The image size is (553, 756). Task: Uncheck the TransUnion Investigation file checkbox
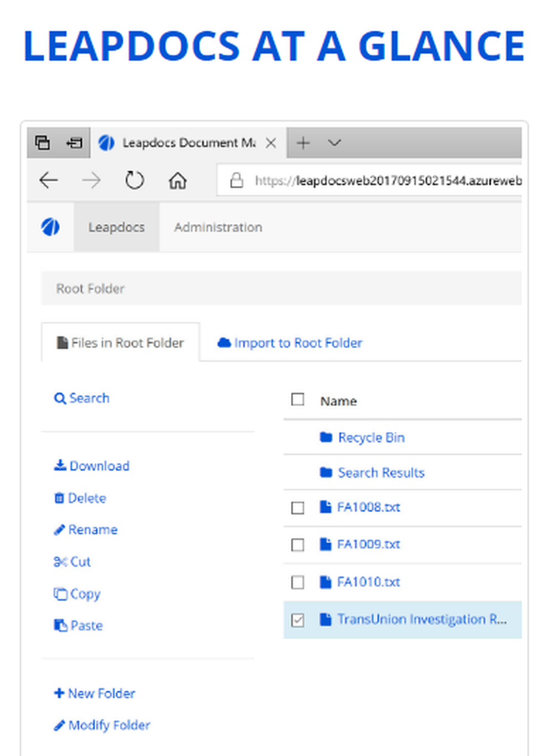pos(298,620)
